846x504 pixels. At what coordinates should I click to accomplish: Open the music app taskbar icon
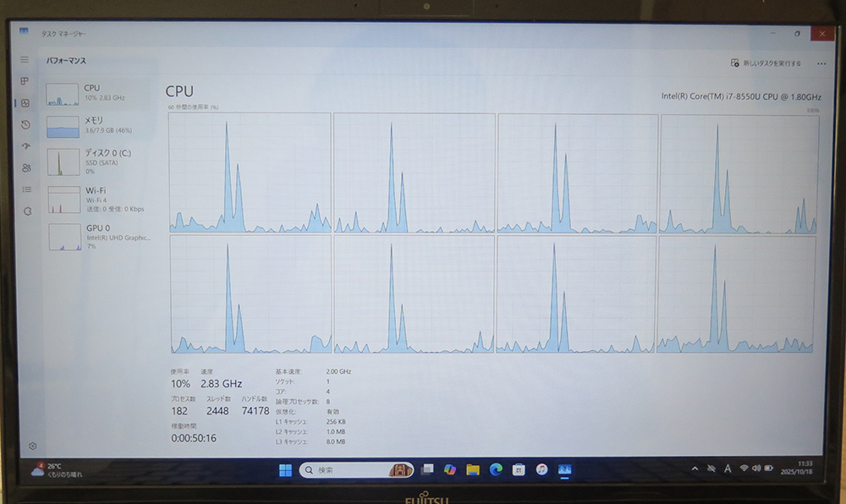[541, 469]
